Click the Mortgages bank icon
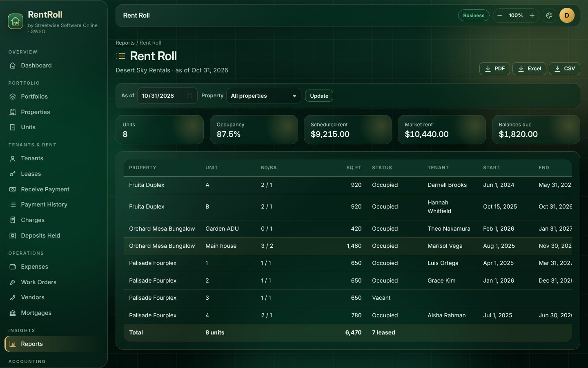The width and height of the screenshot is (588, 368). 13,313
